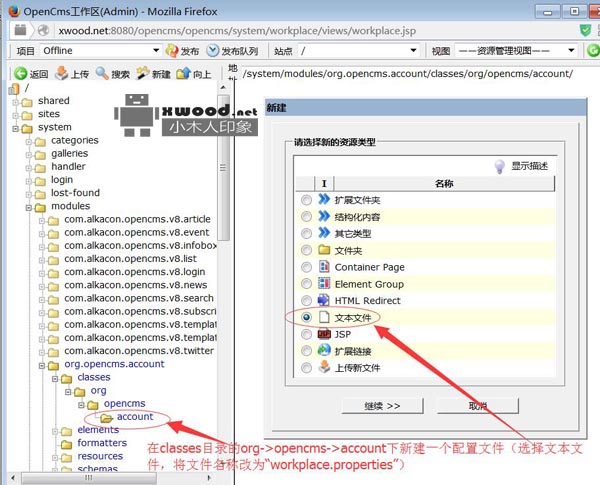Expand the sites folder node
600x485 pixels.
(x=16, y=116)
